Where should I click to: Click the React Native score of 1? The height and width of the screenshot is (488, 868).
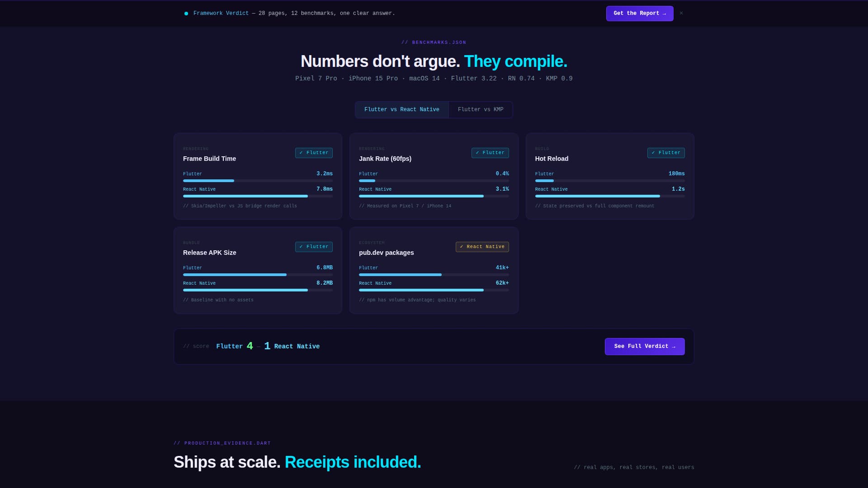pos(267,346)
